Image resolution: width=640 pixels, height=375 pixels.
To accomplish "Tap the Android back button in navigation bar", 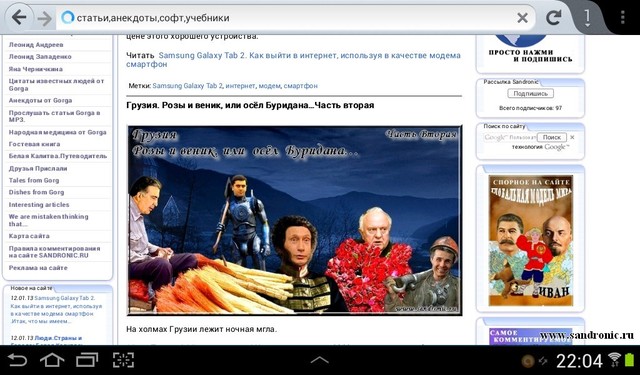I will [x=18, y=360].
